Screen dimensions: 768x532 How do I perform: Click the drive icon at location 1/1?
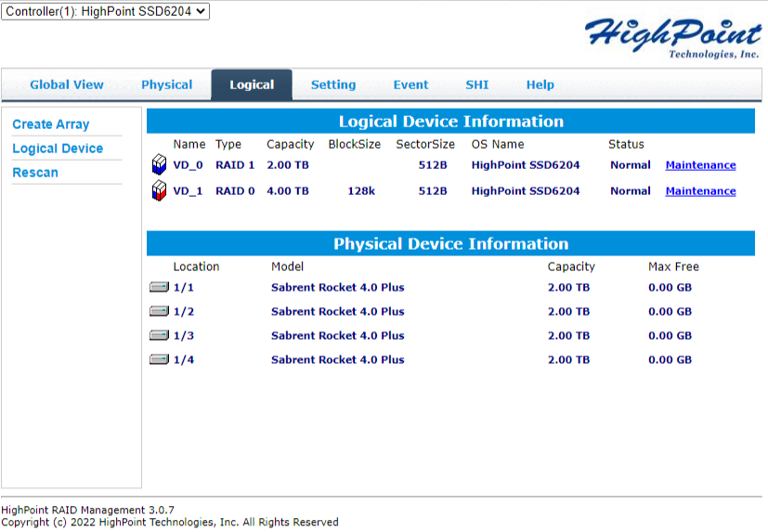coord(159,288)
